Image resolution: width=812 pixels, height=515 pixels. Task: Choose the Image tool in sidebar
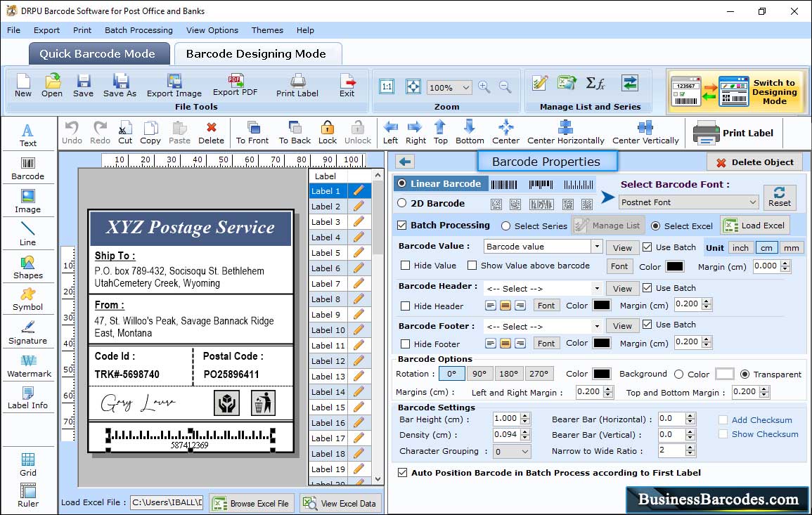coord(28,202)
